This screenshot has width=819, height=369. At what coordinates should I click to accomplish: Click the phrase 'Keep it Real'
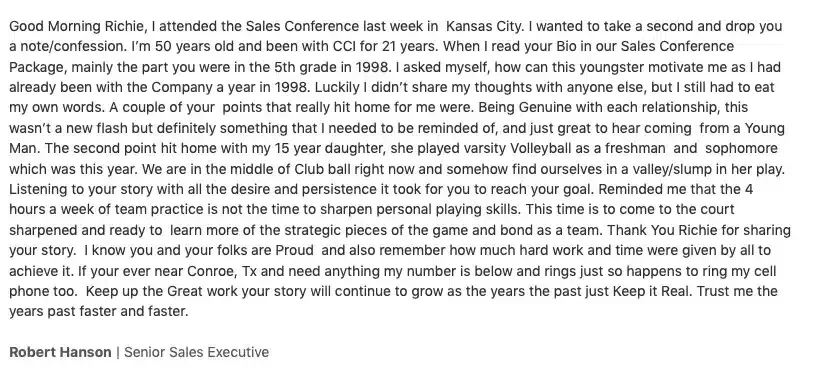click(653, 291)
